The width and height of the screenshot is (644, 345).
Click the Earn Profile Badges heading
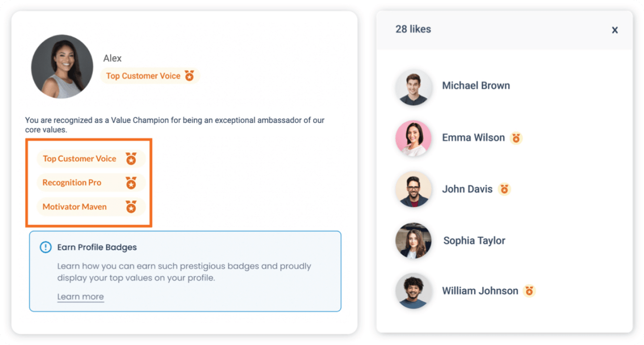(x=97, y=247)
